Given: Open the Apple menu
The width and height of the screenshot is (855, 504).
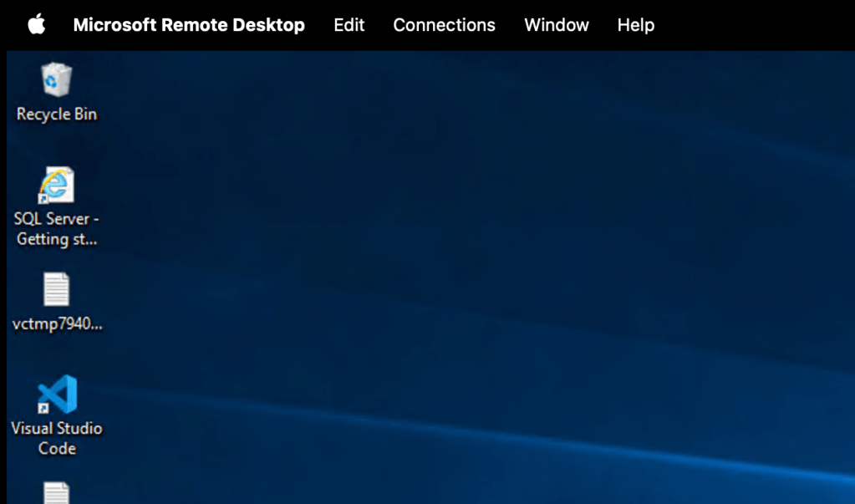Looking at the screenshot, I should click(37, 24).
